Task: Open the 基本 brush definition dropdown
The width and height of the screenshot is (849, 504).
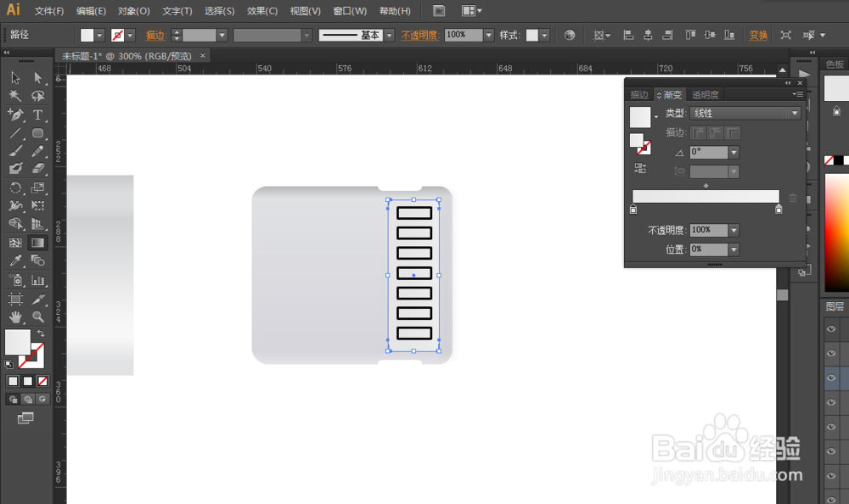Action: point(390,35)
